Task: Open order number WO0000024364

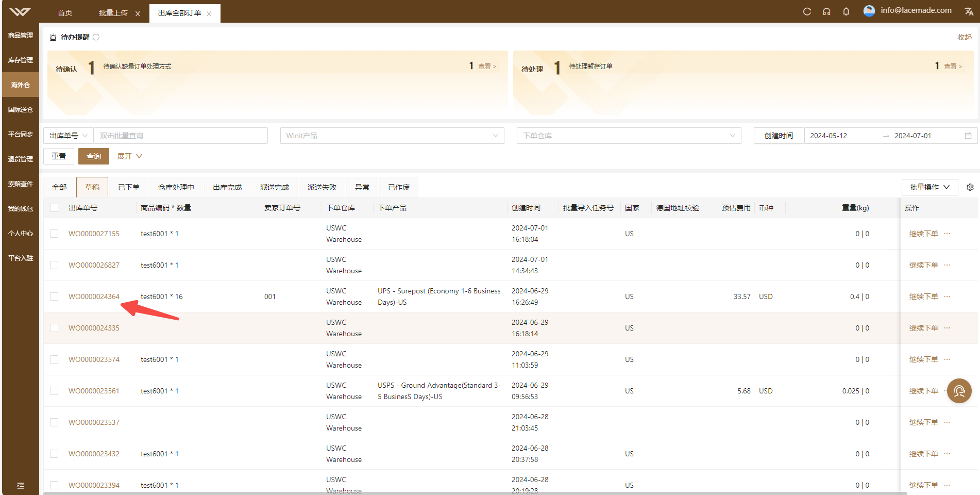Action: click(94, 296)
